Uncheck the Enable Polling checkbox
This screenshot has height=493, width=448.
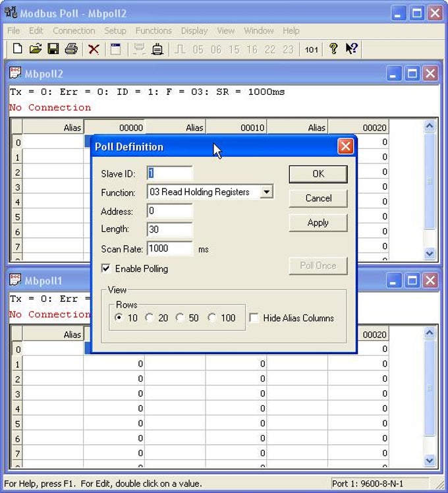[x=106, y=269]
